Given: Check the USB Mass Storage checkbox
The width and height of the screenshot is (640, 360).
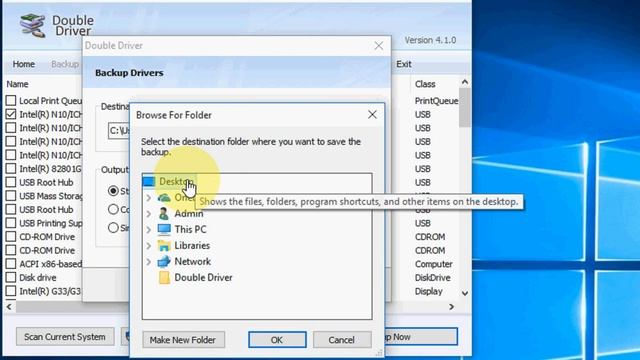Looking at the screenshot, I should click(11, 196).
